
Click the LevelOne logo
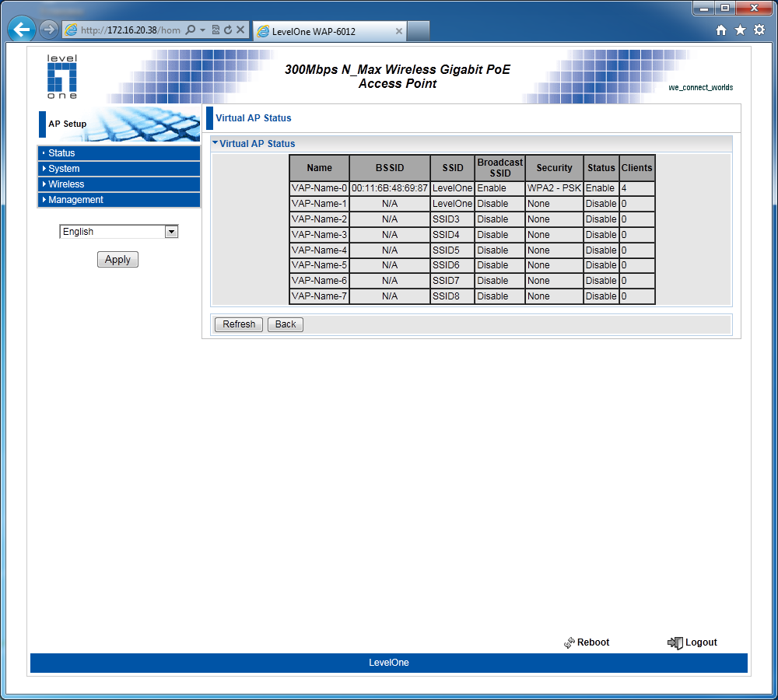62,76
